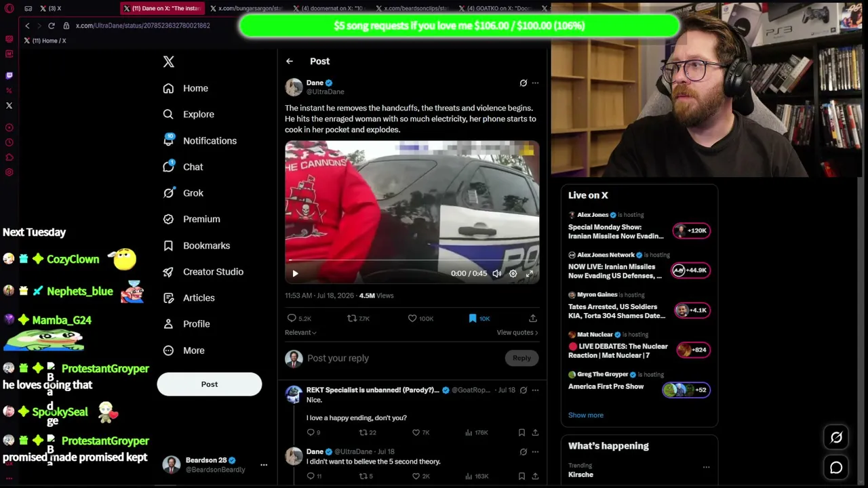Open the Premium page

coord(191,219)
